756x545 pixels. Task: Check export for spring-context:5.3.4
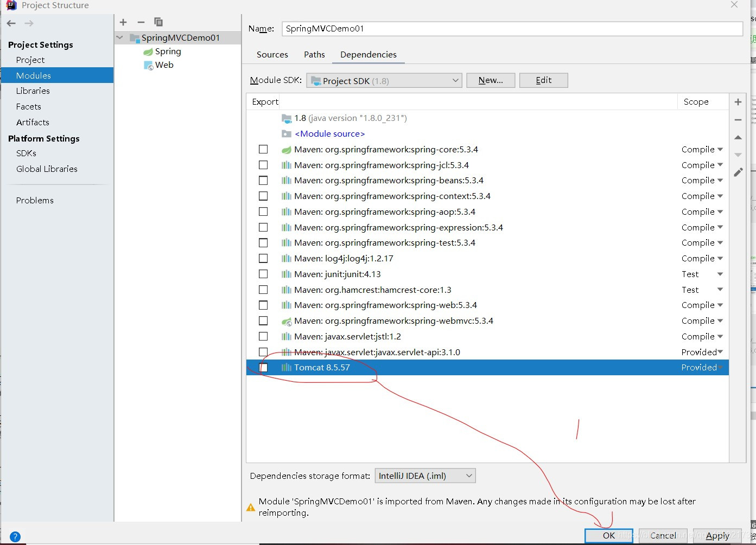click(263, 196)
